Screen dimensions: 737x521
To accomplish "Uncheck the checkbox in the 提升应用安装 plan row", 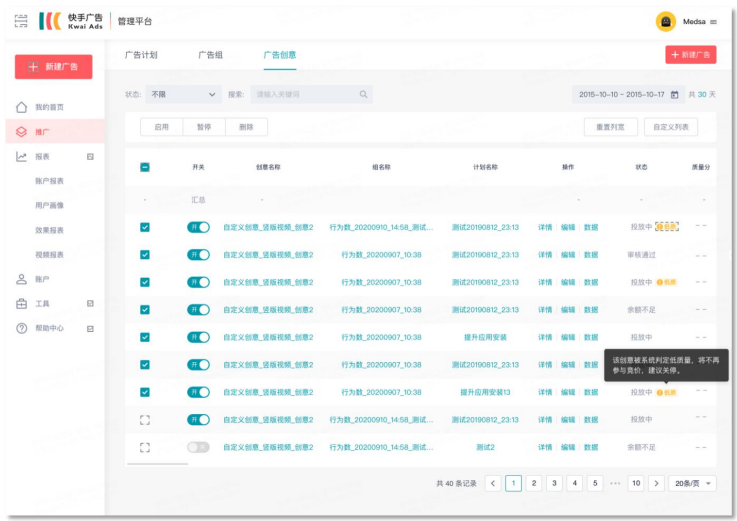I will [145, 337].
